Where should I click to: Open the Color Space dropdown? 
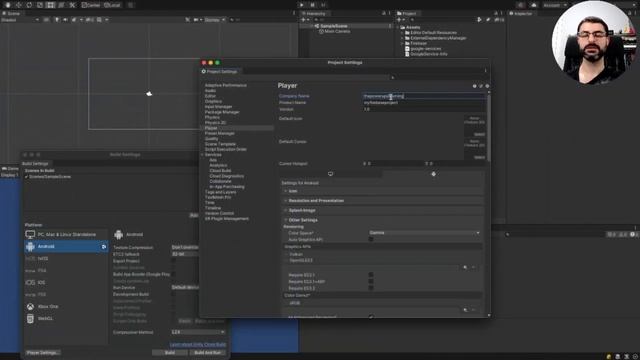click(424, 233)
